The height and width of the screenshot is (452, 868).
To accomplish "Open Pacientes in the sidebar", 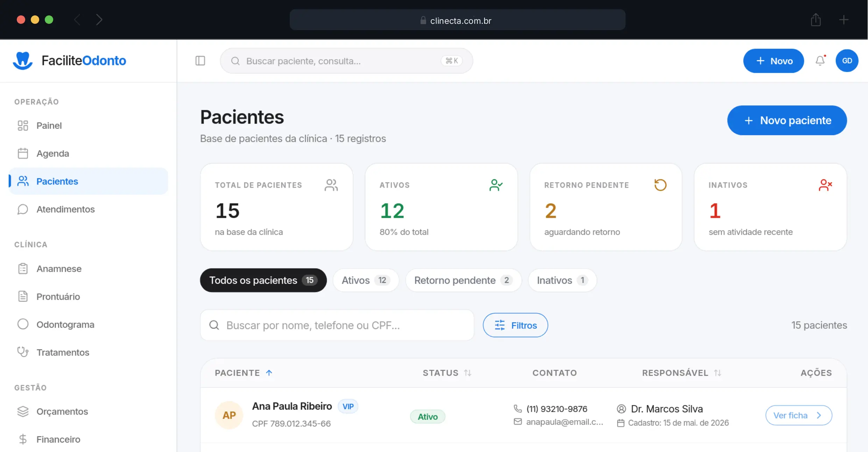I will coord(89,181).
